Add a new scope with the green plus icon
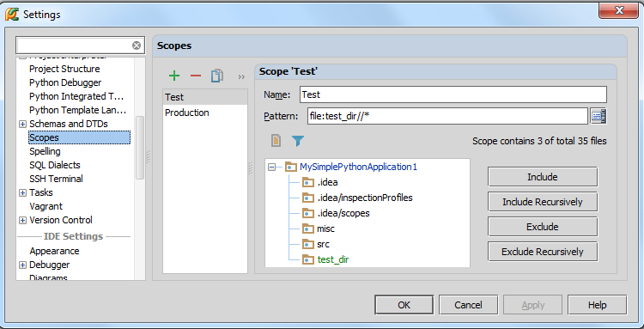The width and height of the screenshot is (644, 329). (x=174, y=76)
